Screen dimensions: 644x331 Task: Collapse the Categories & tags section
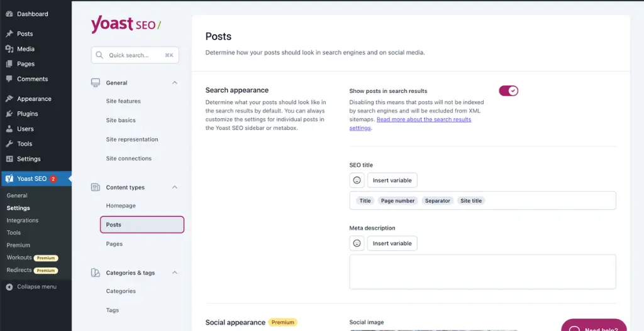[175, 273]
